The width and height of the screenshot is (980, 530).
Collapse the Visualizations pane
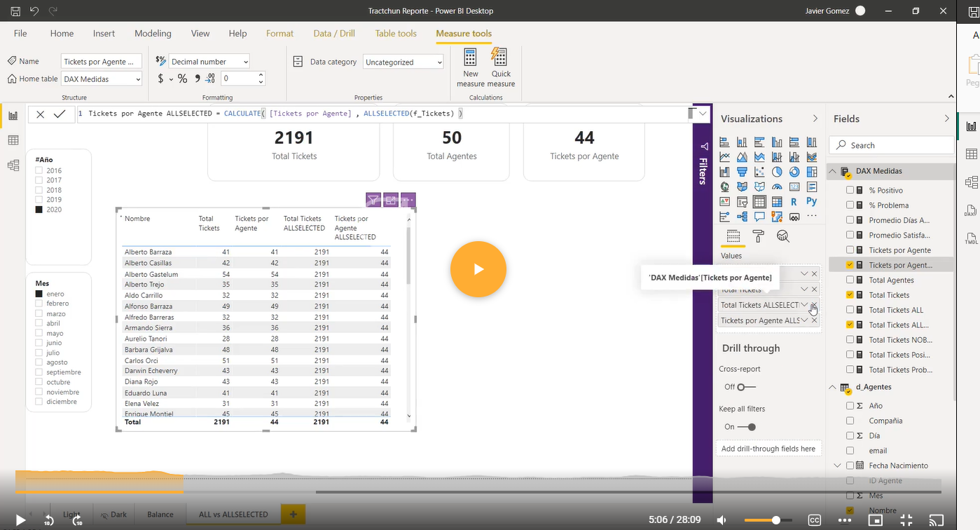pos(815,118)
